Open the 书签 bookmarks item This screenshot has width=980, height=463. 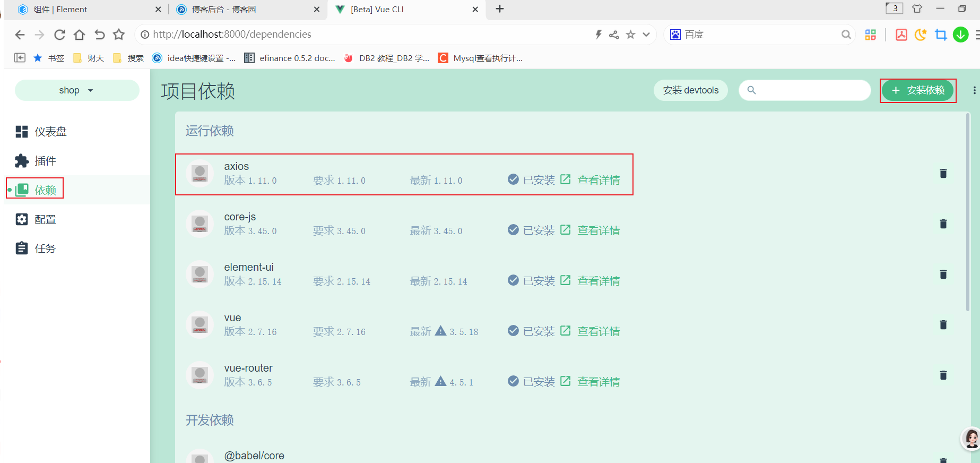(x=49, y=58)
